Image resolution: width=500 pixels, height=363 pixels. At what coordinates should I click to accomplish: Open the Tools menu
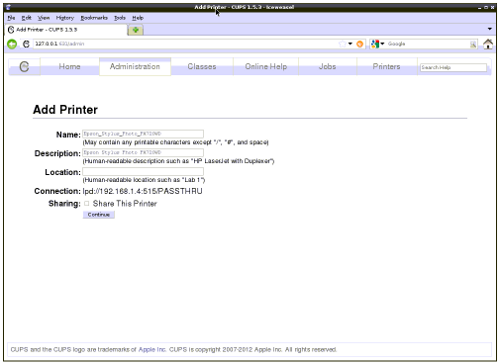(120, 18)
